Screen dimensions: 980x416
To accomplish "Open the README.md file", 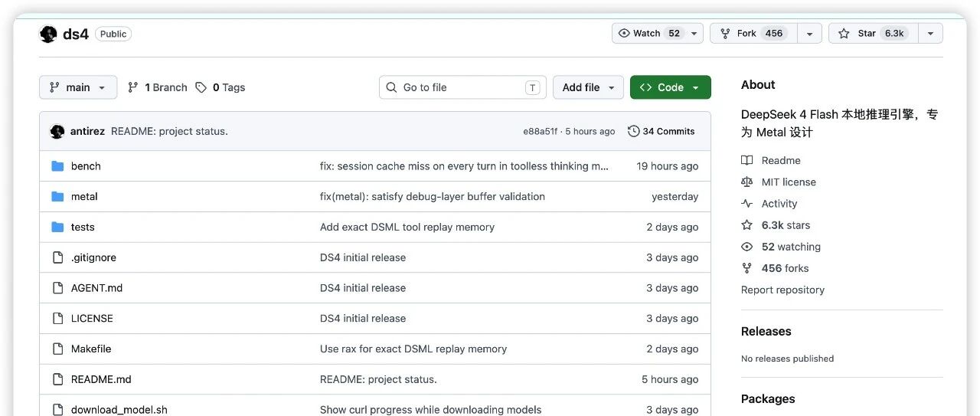I will (x=101, y=379).
